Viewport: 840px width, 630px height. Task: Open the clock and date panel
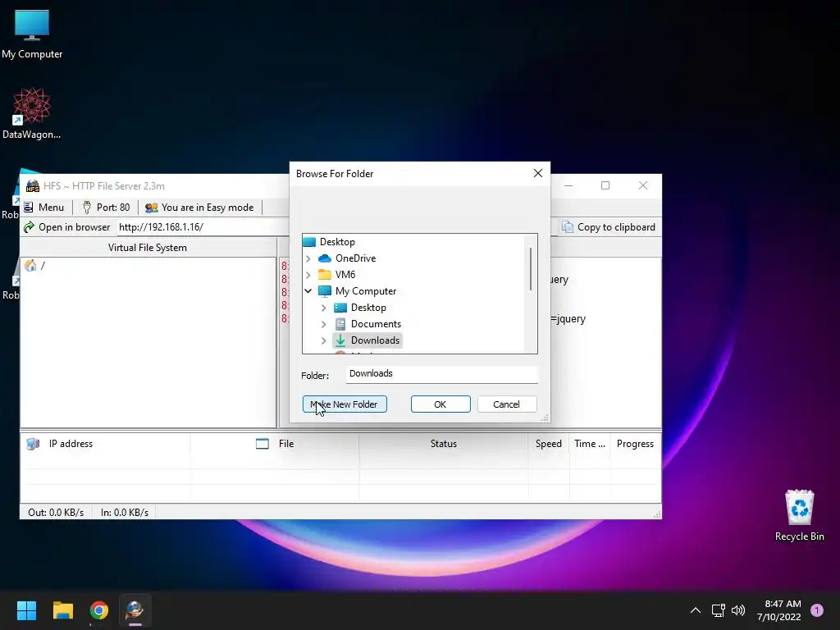tap(779, 610)
